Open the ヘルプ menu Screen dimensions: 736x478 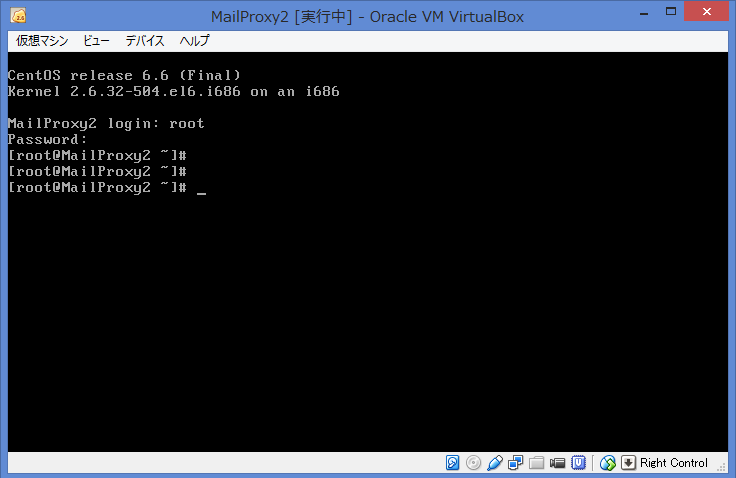coord(194,41)
